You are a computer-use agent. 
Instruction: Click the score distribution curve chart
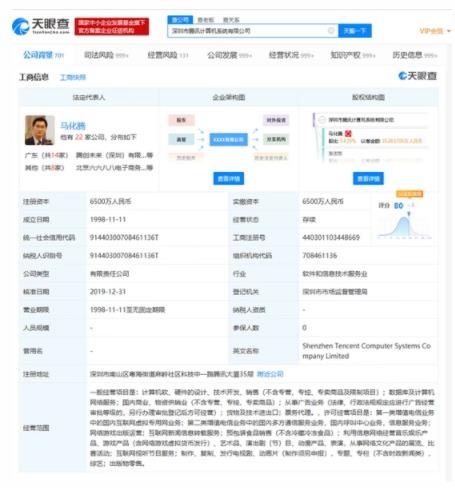coord(405,227)
